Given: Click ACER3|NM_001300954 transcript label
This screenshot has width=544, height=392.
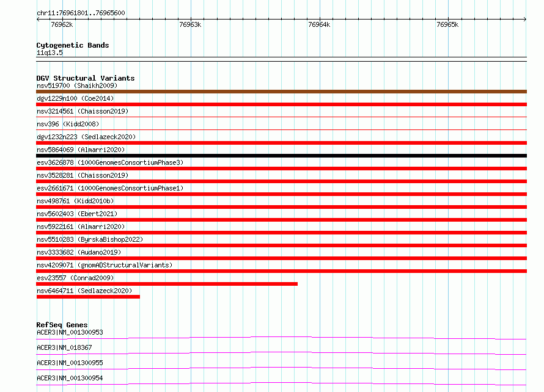Looking at the screenshot, I should click(x=70, y=378).
